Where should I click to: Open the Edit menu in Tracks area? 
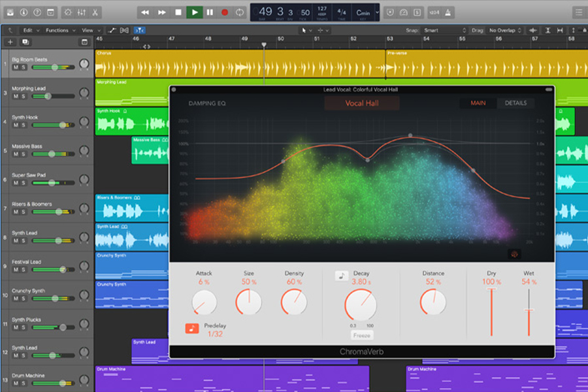pyautogui.click(x=31, y=31)
